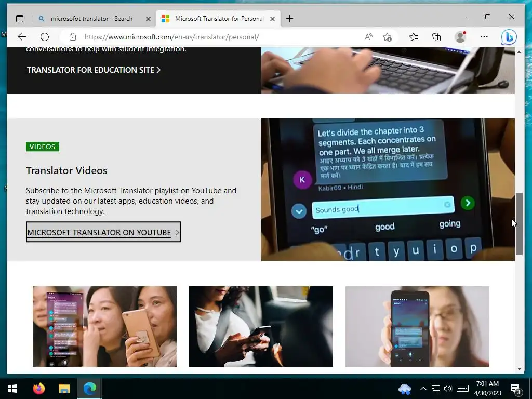The height and width of the screenshot is (399, 532).
Task: Open the notification center icon
Action: [x=516, y=390]
